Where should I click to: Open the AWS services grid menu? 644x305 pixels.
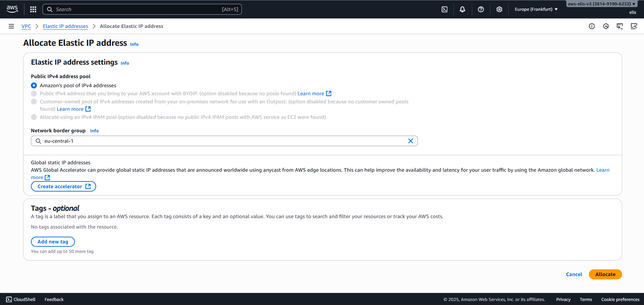coord(33,9)
